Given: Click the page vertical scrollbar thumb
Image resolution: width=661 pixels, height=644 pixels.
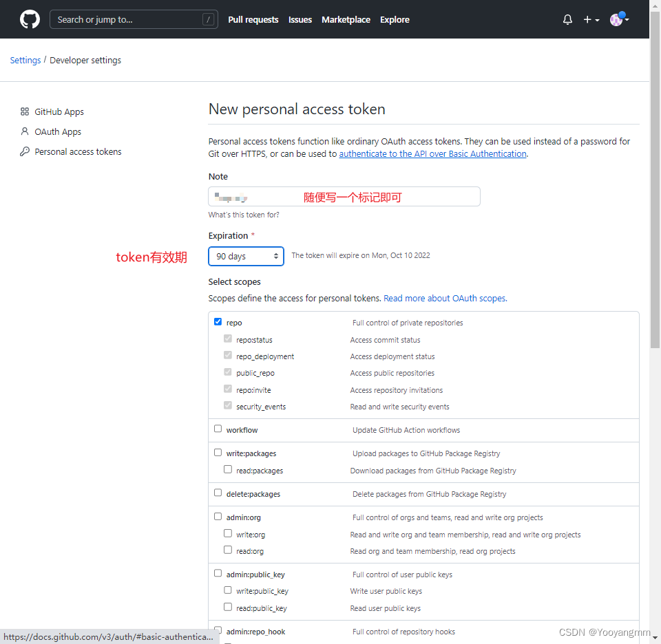Looking at the screenshot, I should click(655, 180).
